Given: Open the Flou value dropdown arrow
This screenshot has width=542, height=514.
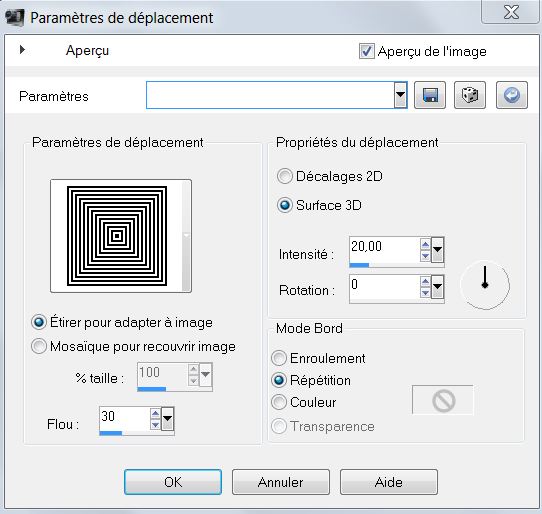Looking at the screenshot, I should (168, 419).
